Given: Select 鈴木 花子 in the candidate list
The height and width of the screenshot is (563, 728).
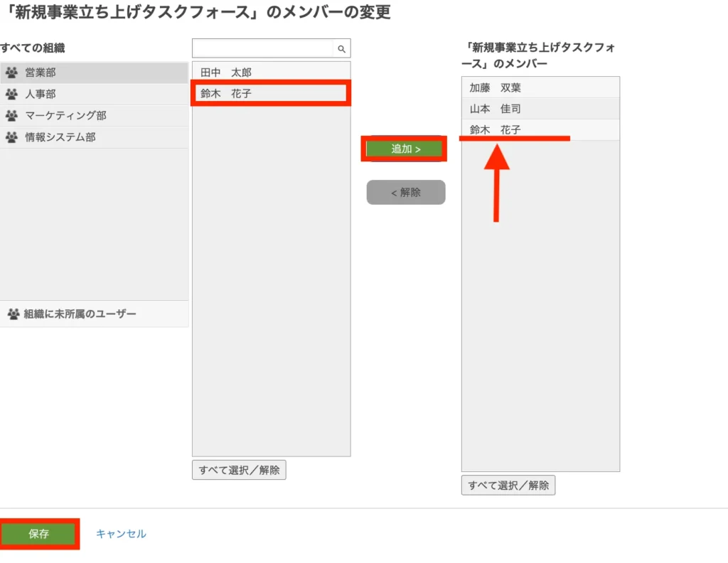Looking at the screenshot, I should coord(271,93).
